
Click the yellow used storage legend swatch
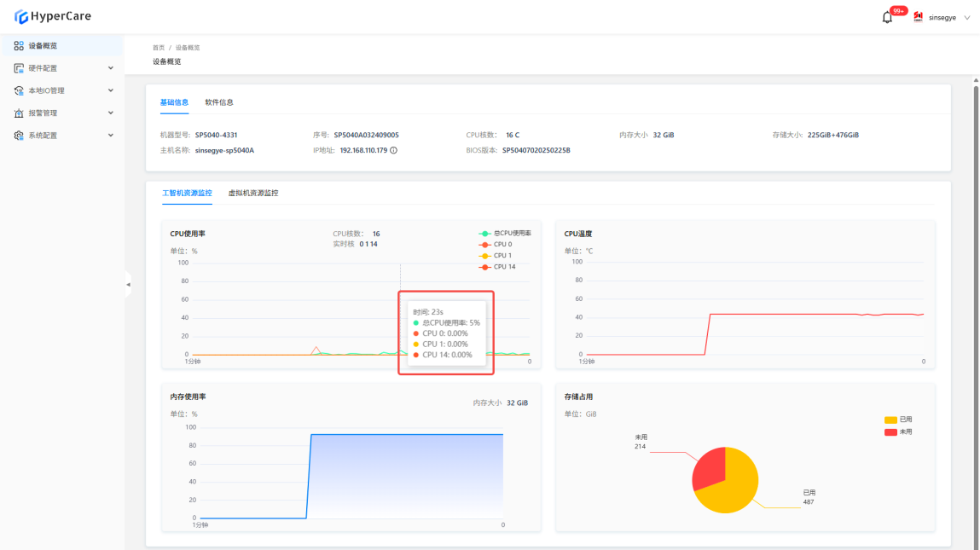coord(890,420)
